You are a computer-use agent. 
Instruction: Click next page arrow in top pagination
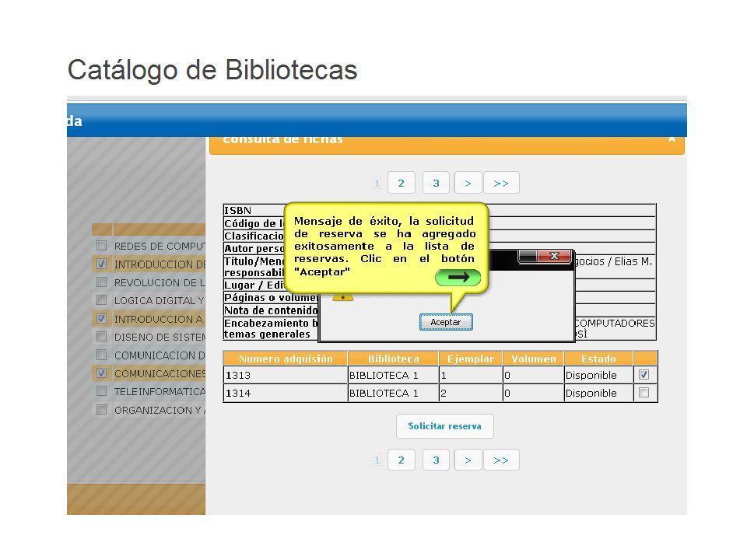coord(468,183)
